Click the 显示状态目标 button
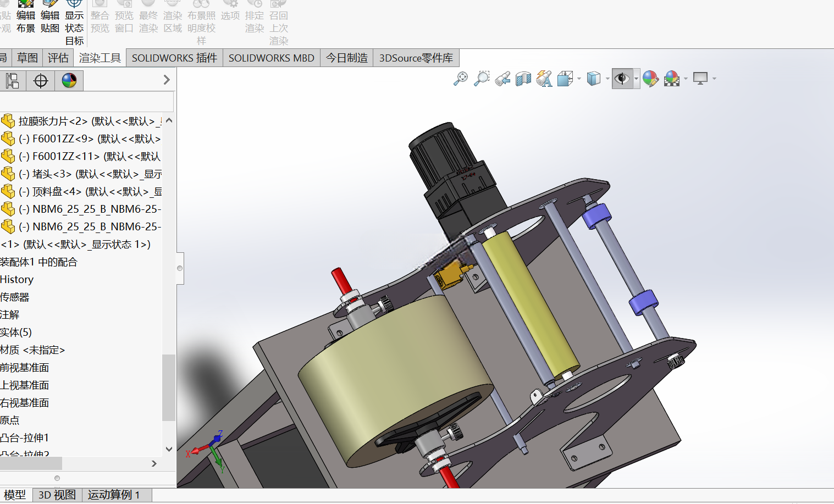 coord(74,23)
